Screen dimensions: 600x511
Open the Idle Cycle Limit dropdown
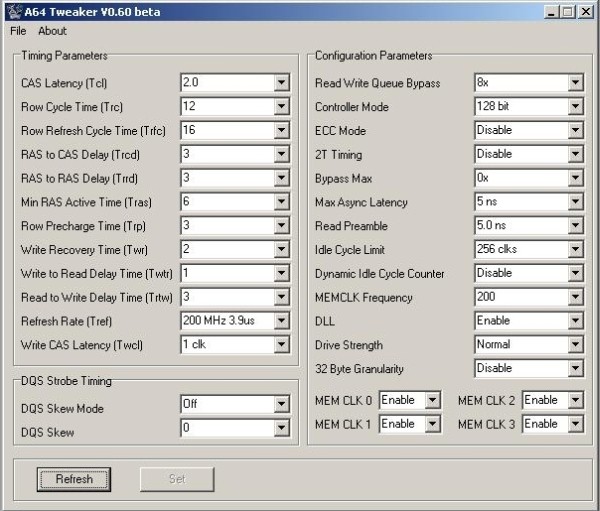point(575,249)
